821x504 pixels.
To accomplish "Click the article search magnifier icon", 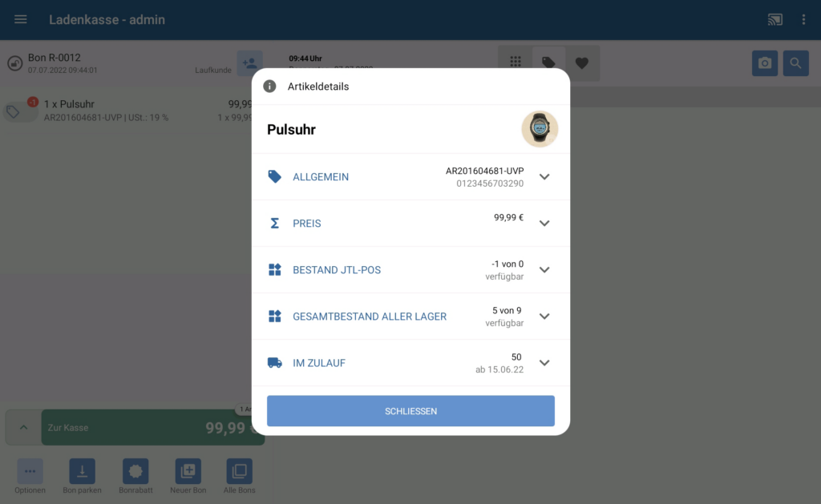I will 796,63.
